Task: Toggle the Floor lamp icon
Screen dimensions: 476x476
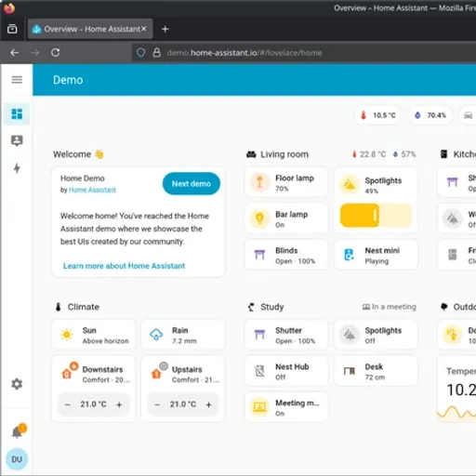Action: coord(259,182)
